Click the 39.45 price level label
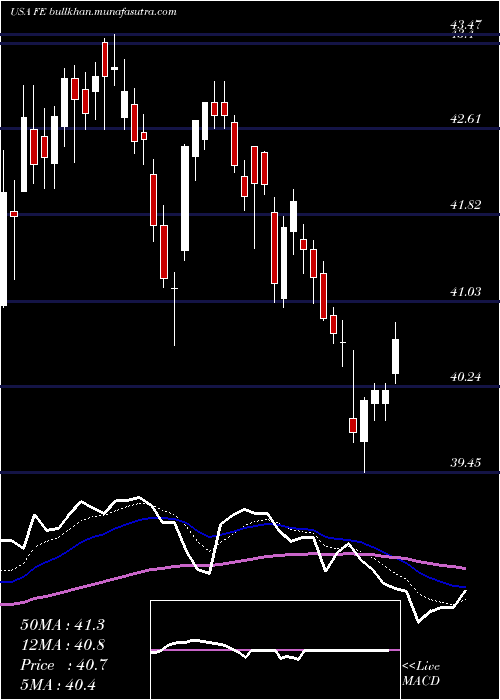Viewport: 500px width, 700px height. (x=466, y=462)
